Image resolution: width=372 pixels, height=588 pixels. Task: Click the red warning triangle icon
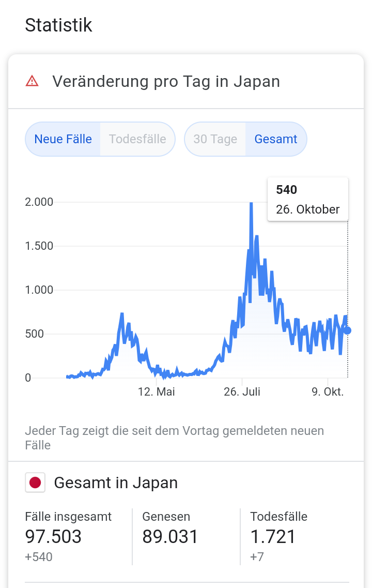click(x=32, y=81)
